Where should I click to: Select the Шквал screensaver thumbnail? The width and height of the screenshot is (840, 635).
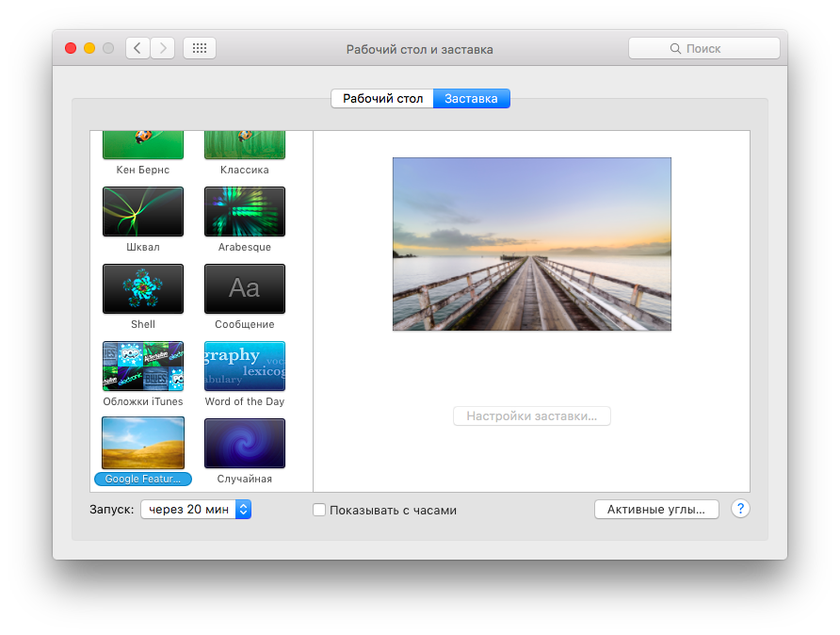(x=142, y=211)
